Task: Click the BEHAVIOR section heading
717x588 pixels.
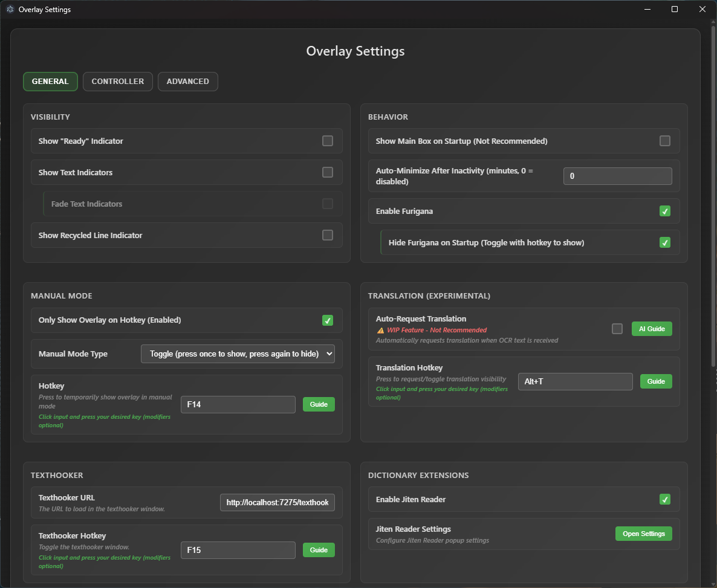Action: click(x=388, y=117)
